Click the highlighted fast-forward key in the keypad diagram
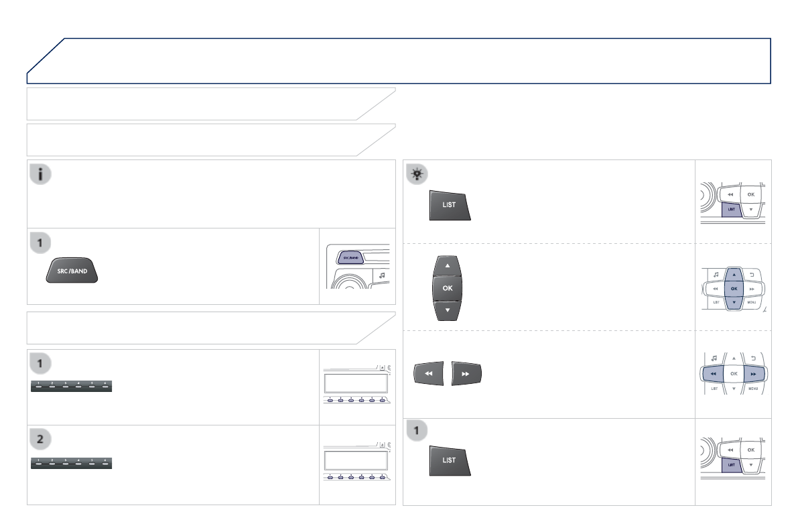Screen dimensions: 798x532 (x=753, y=374)
